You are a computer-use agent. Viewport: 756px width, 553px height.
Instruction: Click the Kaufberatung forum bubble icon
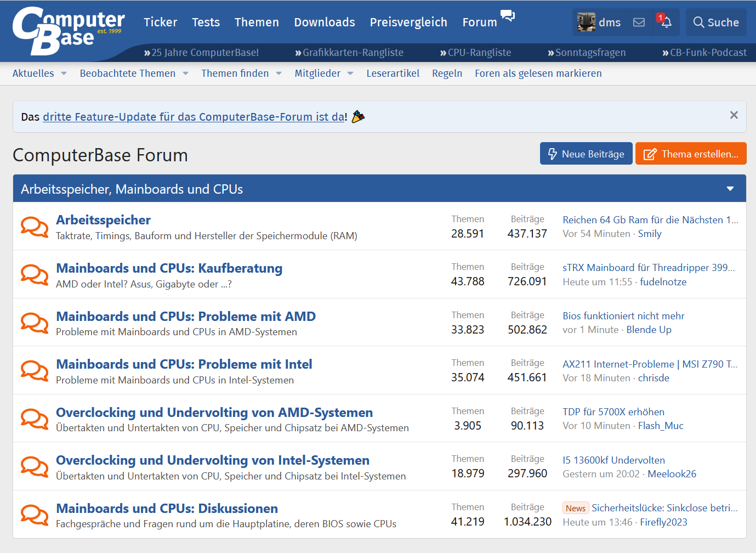pos(35,274)
